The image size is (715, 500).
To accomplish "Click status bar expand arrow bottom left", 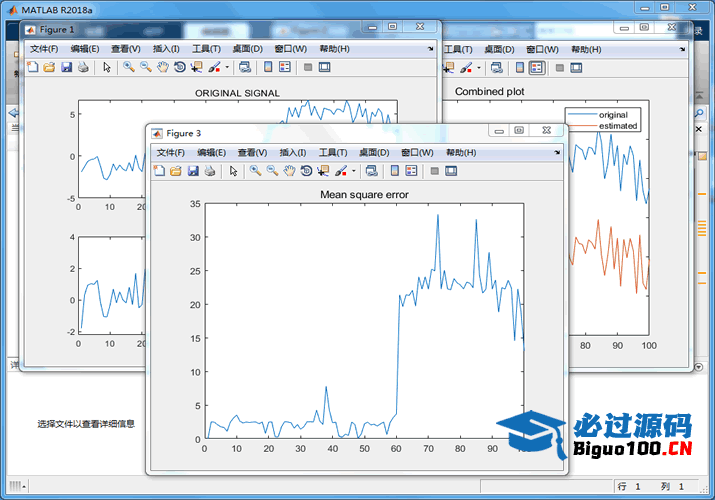I will (x=24, y=487).
